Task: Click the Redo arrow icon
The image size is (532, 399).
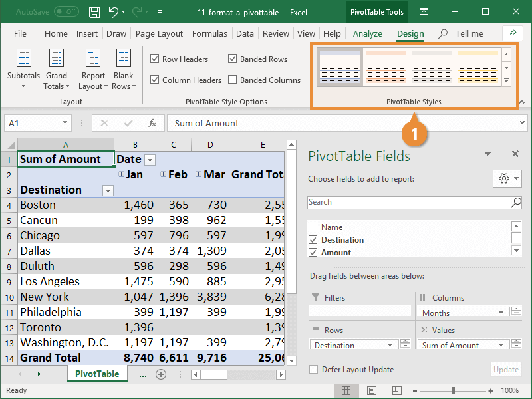Action: click(x=137, y=12)
